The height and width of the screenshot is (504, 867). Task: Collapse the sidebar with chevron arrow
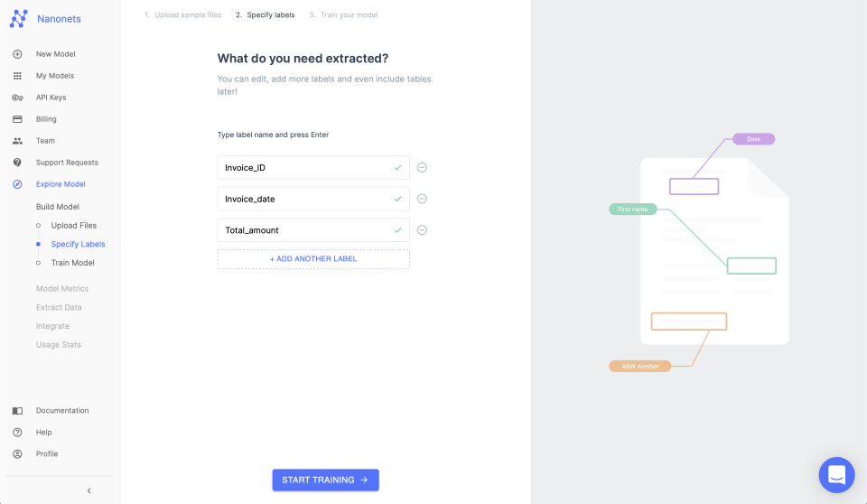(x=89, y=490)
